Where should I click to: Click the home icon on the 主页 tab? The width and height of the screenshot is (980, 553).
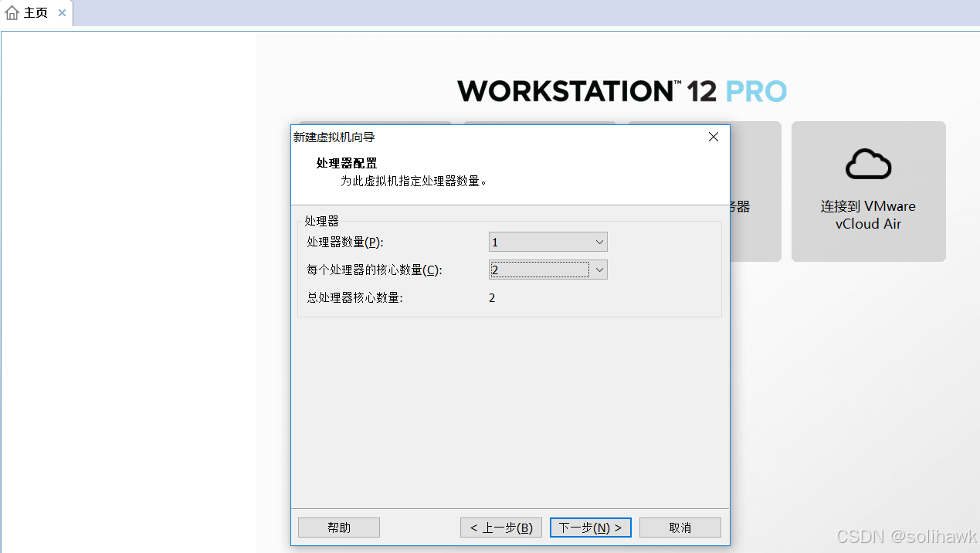tap(12, 12)
